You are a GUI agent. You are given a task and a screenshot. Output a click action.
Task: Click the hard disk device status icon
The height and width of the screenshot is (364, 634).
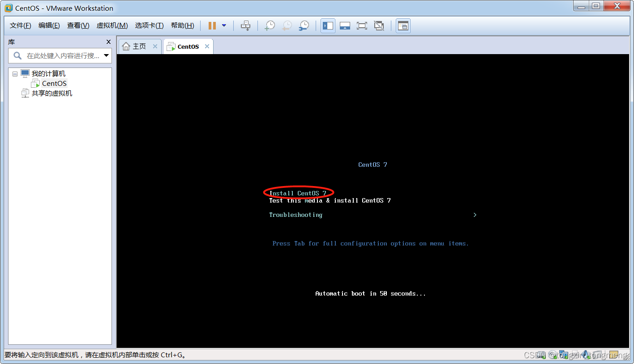click(540, 355)
